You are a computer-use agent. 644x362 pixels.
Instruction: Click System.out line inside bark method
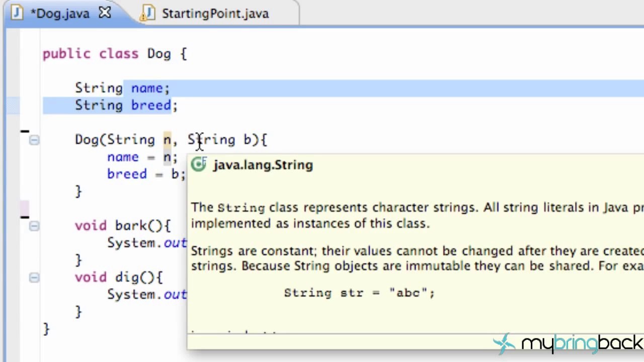click(147, 243)
